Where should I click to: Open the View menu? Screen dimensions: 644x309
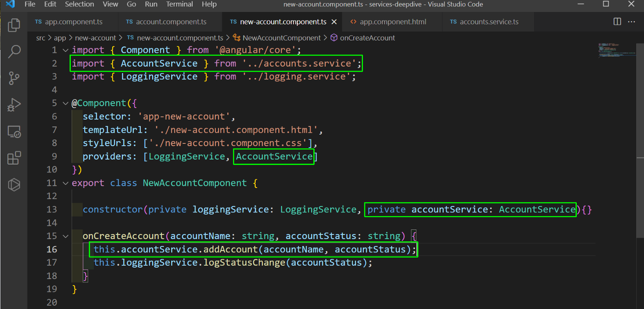(x=110, y=4)
